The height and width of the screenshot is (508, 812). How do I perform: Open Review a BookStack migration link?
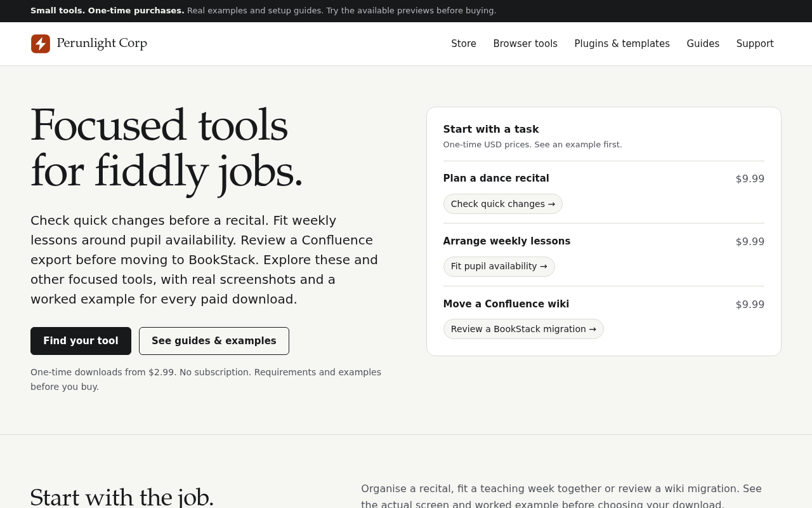point(523,329)
